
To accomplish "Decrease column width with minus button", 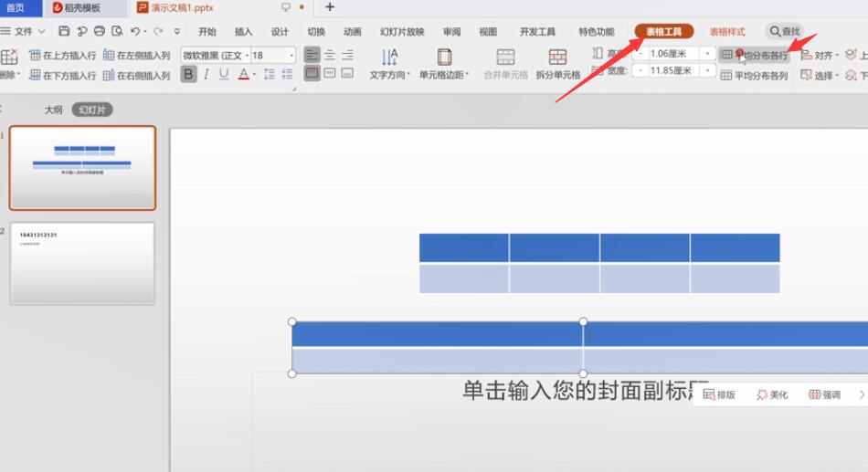I will [x=640, y=71].
